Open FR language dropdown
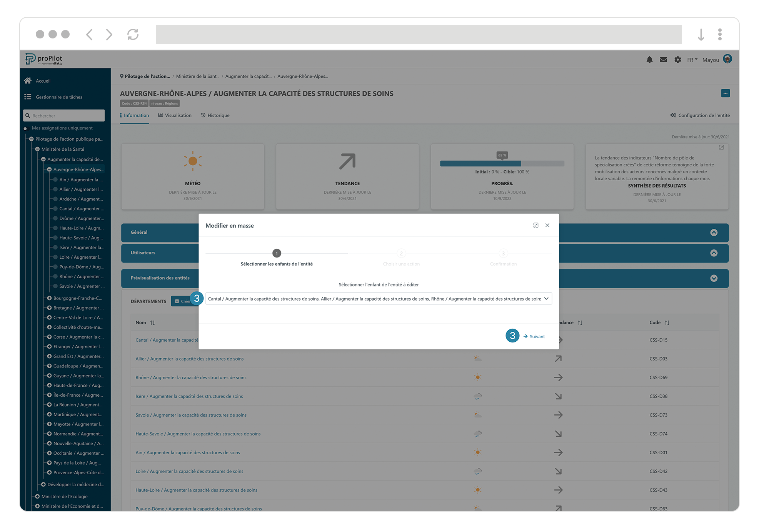 click(692, 60)
